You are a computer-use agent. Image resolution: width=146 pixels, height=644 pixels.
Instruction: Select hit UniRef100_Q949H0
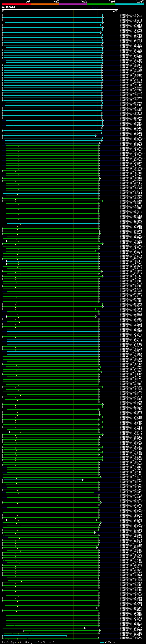click(131, 125)
